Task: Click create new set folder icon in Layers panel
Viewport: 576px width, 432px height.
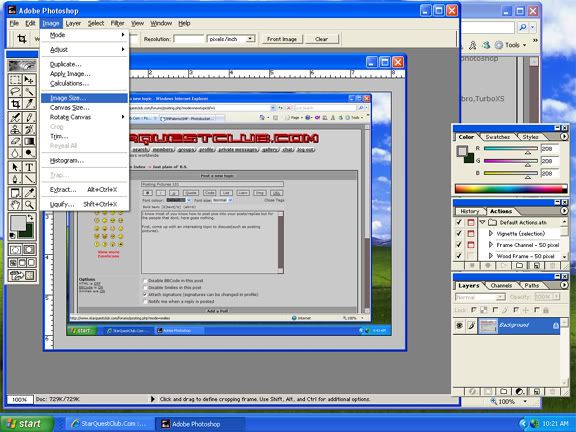Action: pyautogui.click(x=504, y=392)
